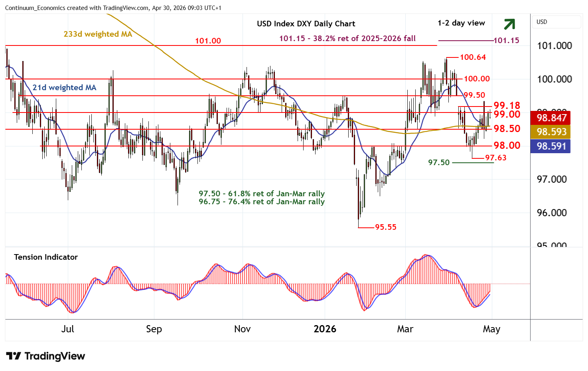Viewport: 588px width, 371px height.
Task: Click the 101.00 resistance line label
Action: [208, 41]
